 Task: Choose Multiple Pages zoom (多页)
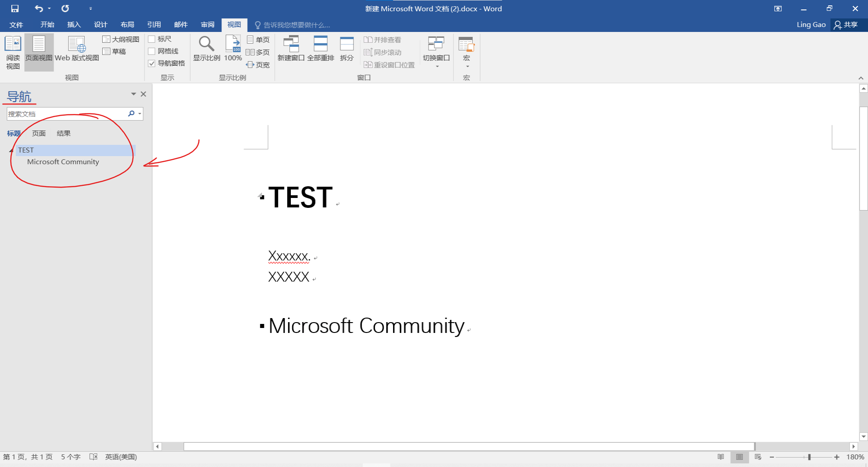tap(258, 52)
